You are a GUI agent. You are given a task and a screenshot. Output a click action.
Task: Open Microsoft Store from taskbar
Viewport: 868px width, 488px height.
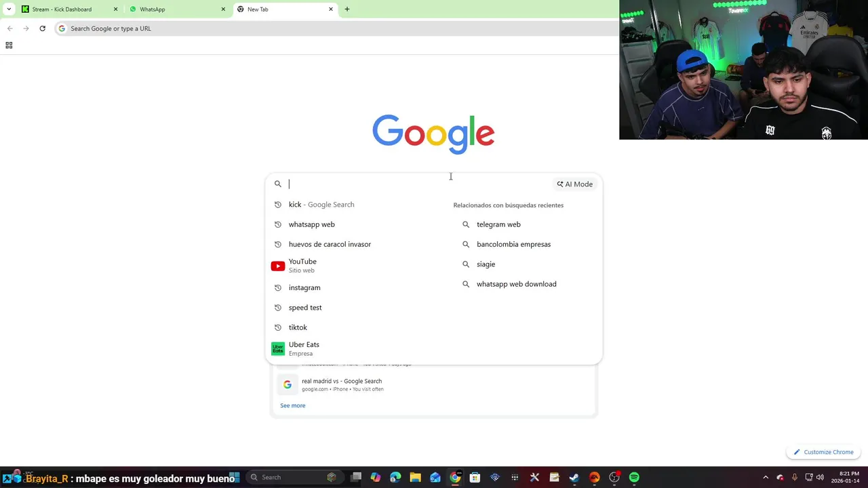click(x=475, y=477)
